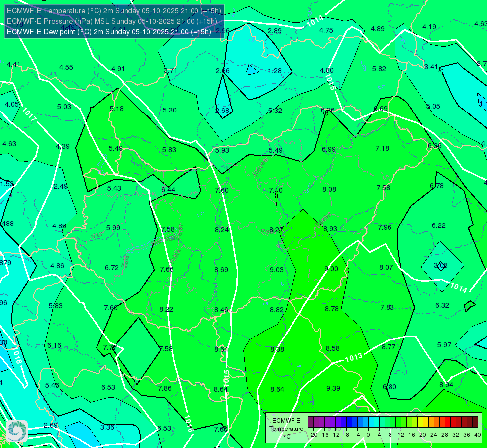Image resolution: width=487 pixels, height=448 pixels.
Task: Click the 8.82 temperature value
Action: click(277, 310)
